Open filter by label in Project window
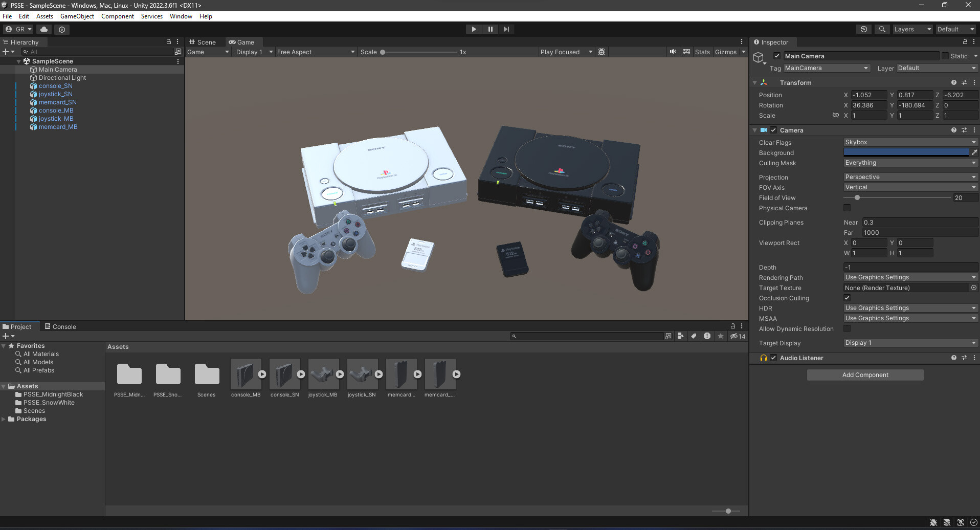The width and height of the screenshot is (980, 530). [694, 336]
